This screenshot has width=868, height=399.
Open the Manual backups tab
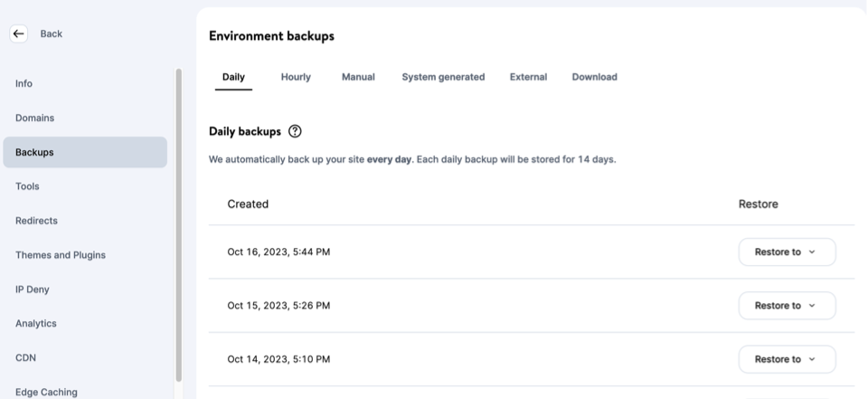click(358, 77)
